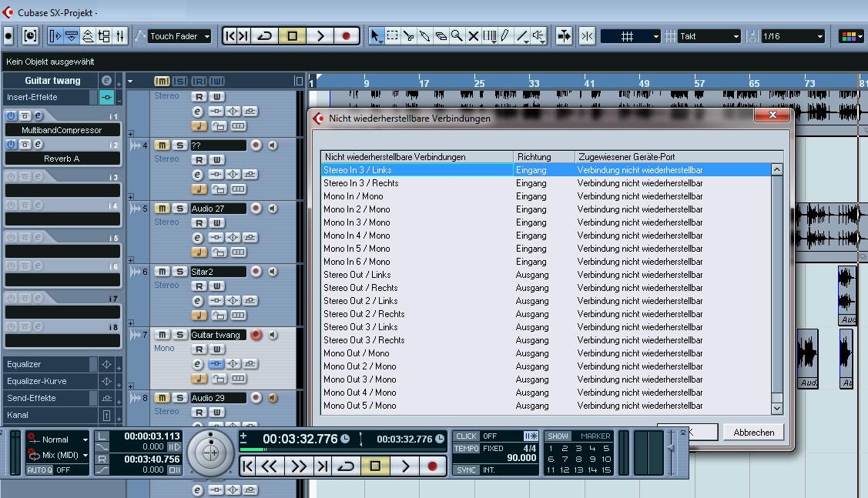Open the Normal record mode dropdown
Viewport: 868px width, 498px height.
point(59,440)
